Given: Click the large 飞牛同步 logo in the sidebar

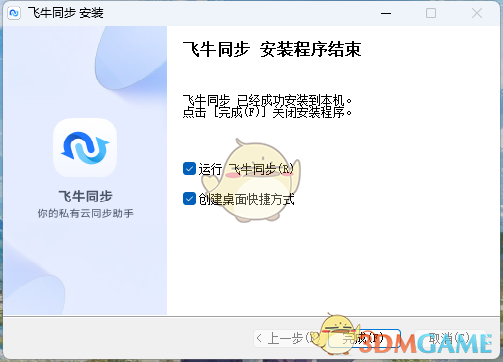Looking at the screenshot, I should point(85,148).
